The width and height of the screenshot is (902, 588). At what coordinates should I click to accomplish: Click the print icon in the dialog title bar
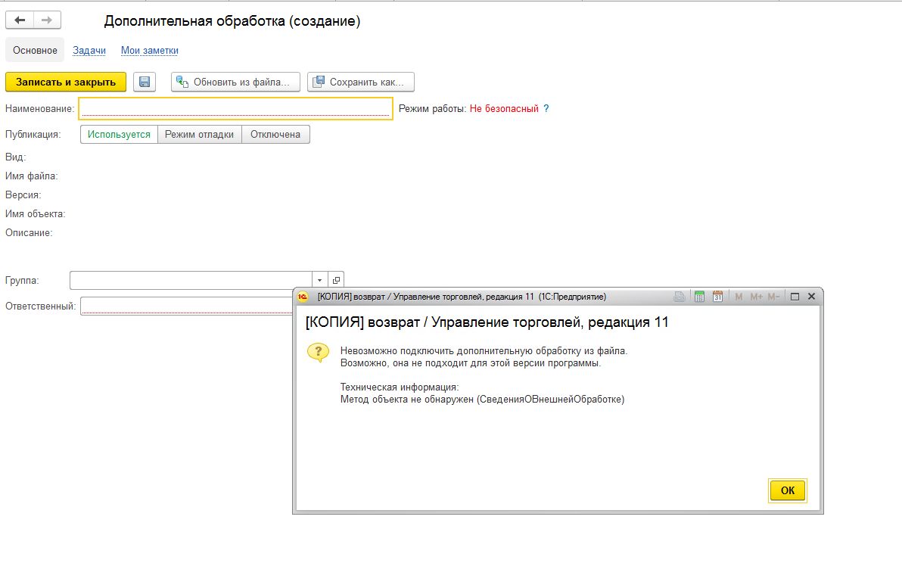(680, 297)
